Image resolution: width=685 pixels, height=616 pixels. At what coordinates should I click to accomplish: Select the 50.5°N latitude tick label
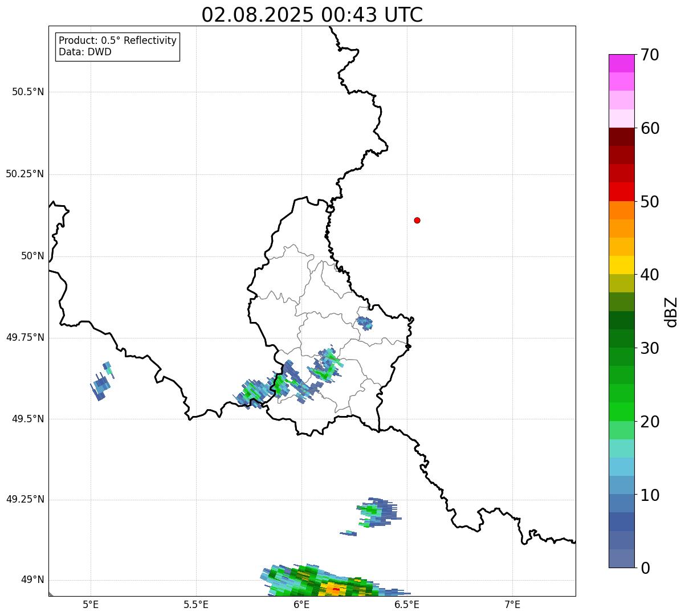click(27, 92)
